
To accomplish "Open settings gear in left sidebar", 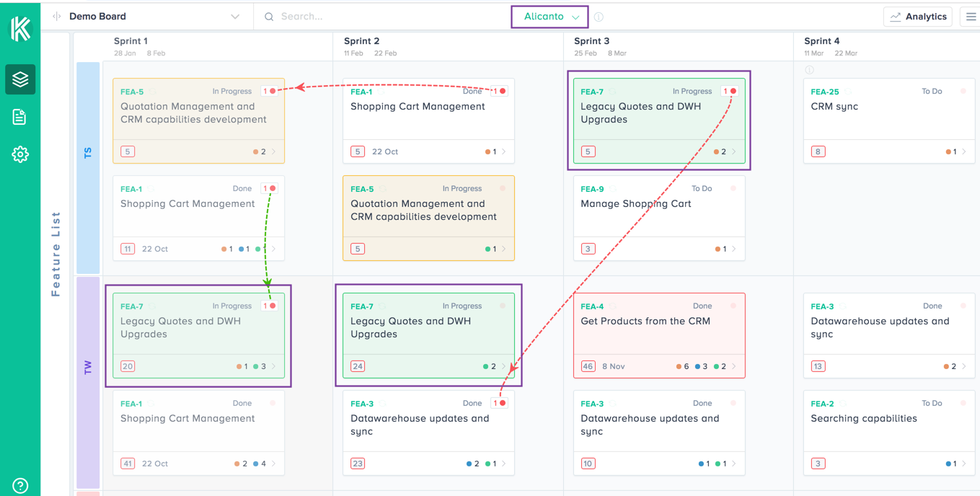I will coord(20,154).
